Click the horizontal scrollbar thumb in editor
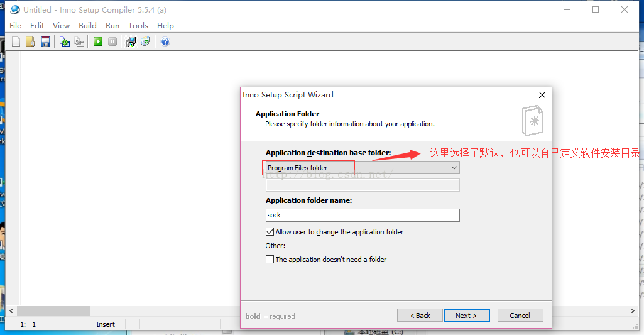Image resolution: width=644 pixels, height=335 pixels. (x=53, y=310)
